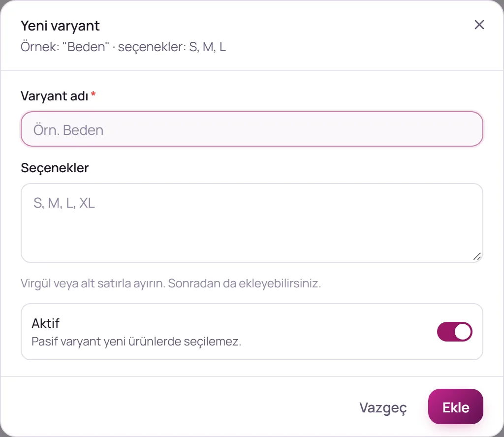Click the red required asterisk mark

(x=93, y=94)
